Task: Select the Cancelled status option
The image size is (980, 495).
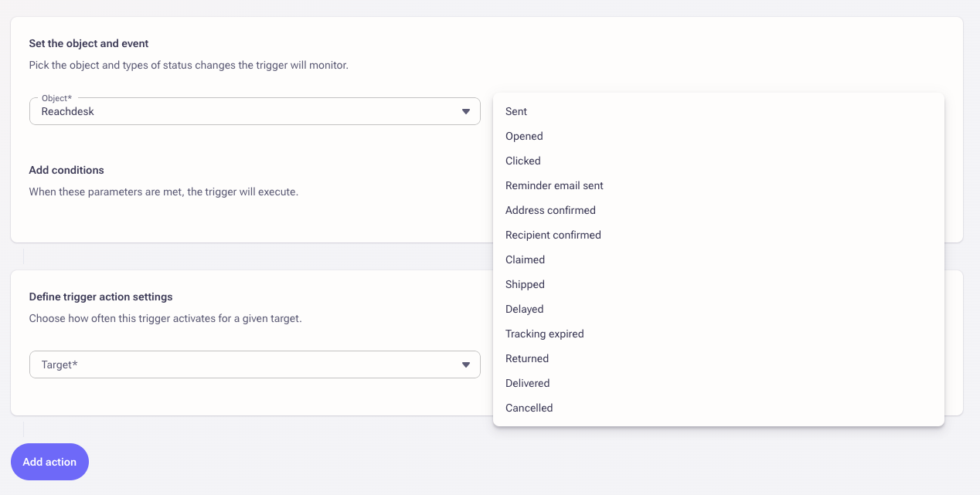Action: click(x=529, y=408)
